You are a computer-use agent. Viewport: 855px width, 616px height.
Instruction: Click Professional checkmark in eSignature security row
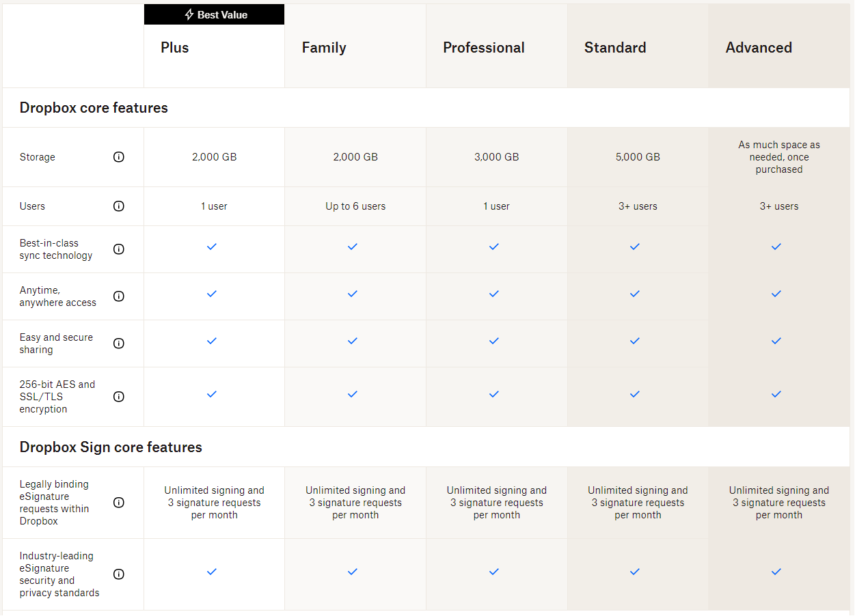494,572
